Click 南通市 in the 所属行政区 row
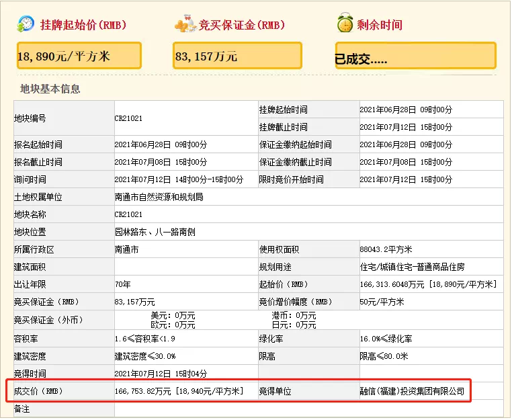This screenshot has height=420, width=512. pyautogui.click(x=127, y=249)
